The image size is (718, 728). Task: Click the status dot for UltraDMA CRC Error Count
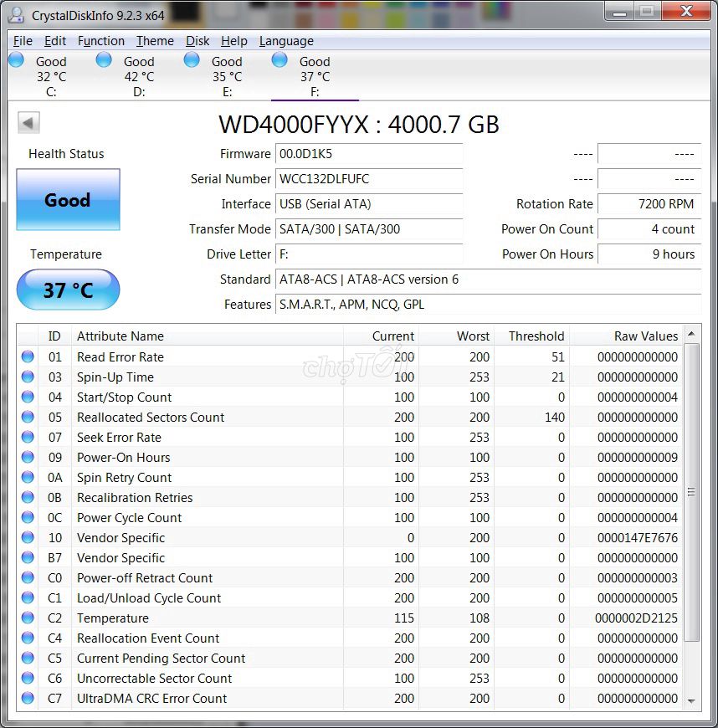tap(28, 697)
